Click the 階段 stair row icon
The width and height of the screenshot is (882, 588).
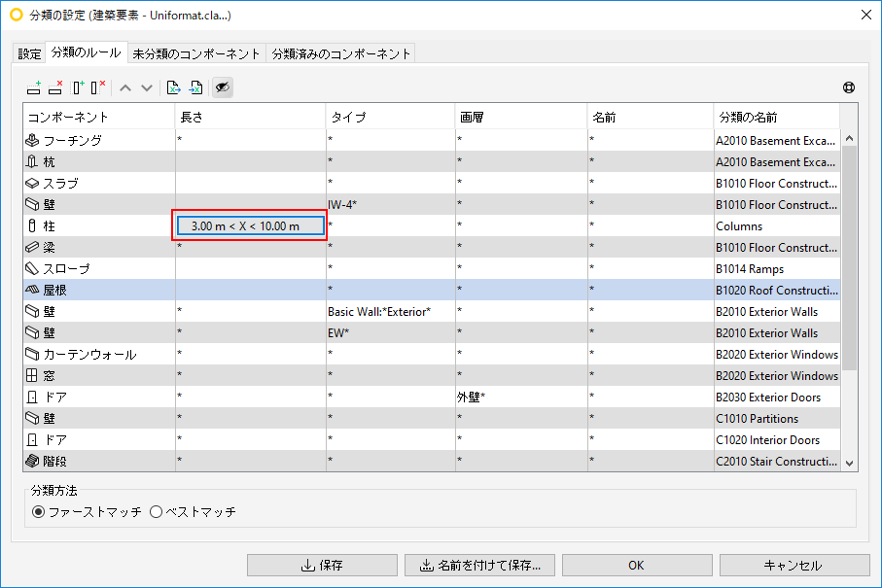pyautogui.click(x=32, y=461)
